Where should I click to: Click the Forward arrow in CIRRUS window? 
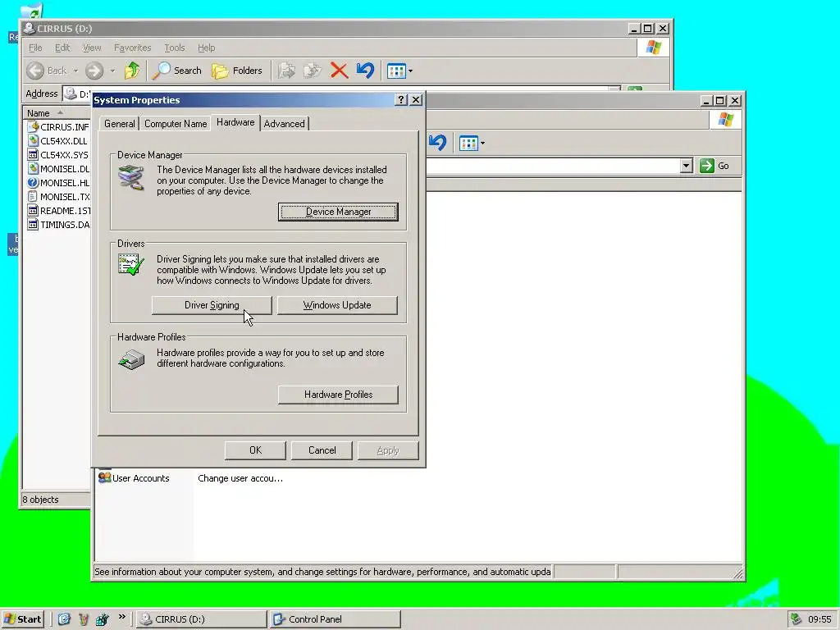pos(94,71)
